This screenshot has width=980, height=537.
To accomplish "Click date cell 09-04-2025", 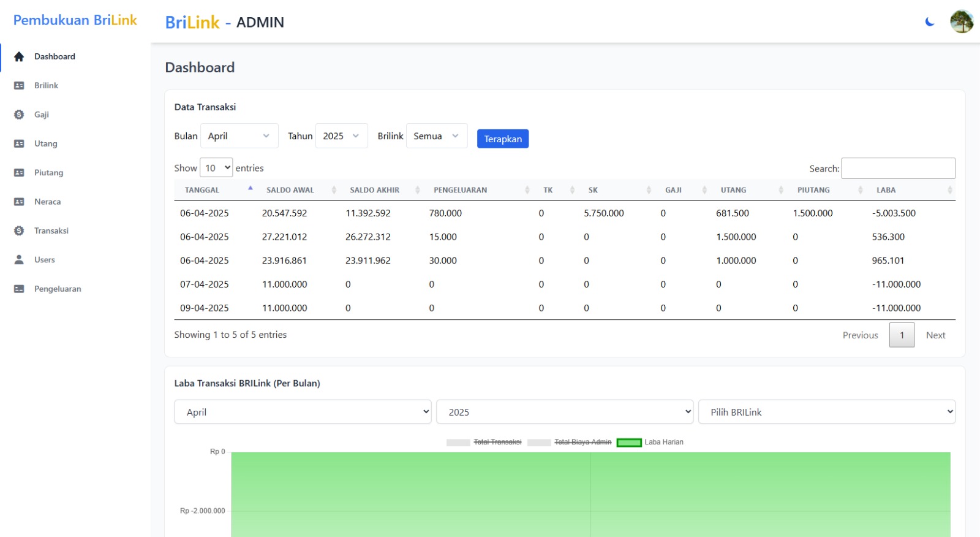I will coord(204,308).
